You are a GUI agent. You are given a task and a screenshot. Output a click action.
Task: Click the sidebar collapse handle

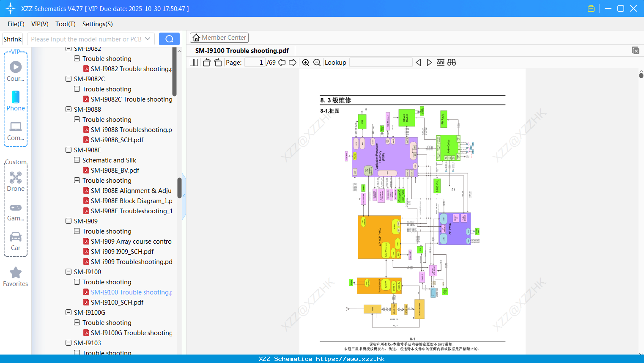coord(184,196)
